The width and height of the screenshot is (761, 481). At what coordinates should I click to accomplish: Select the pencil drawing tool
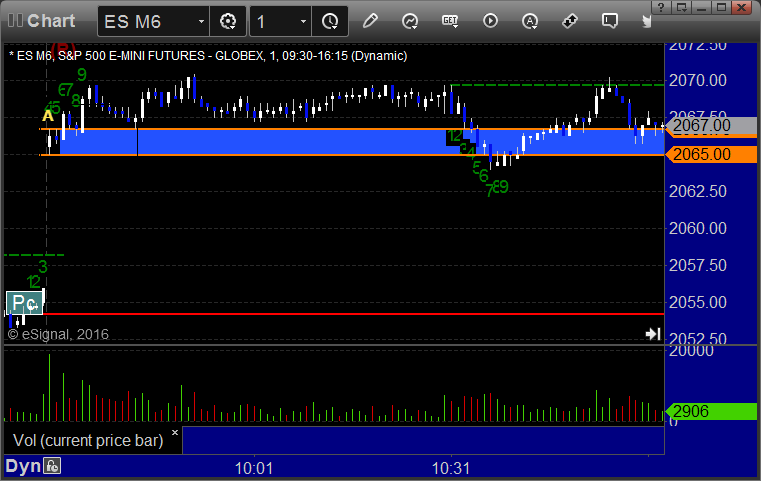point(370,21)
